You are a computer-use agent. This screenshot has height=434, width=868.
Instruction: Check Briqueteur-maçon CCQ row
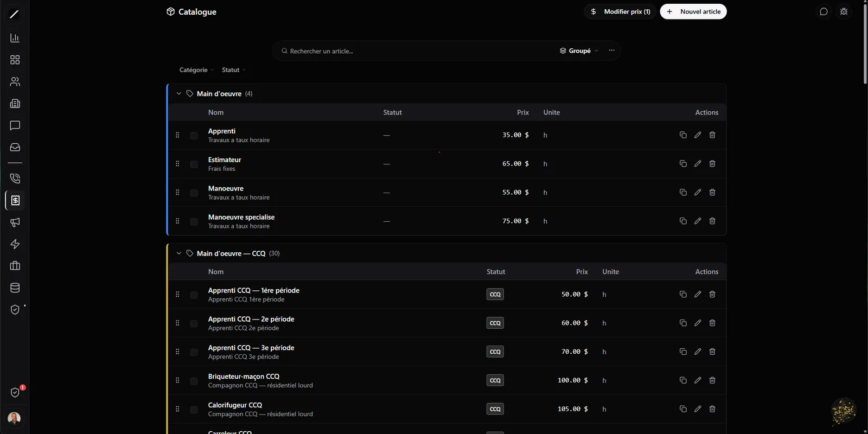pyautogui.click(x=194, y=381)
